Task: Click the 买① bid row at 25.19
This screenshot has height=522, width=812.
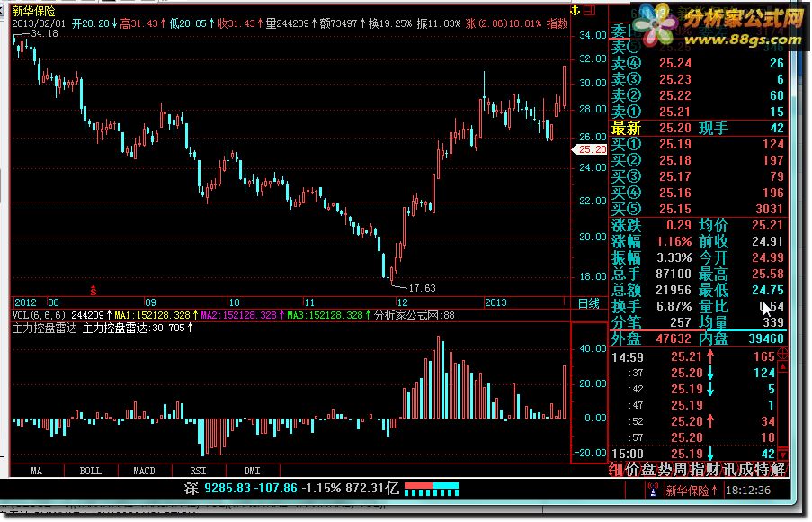Action: [x=698, y=144]
